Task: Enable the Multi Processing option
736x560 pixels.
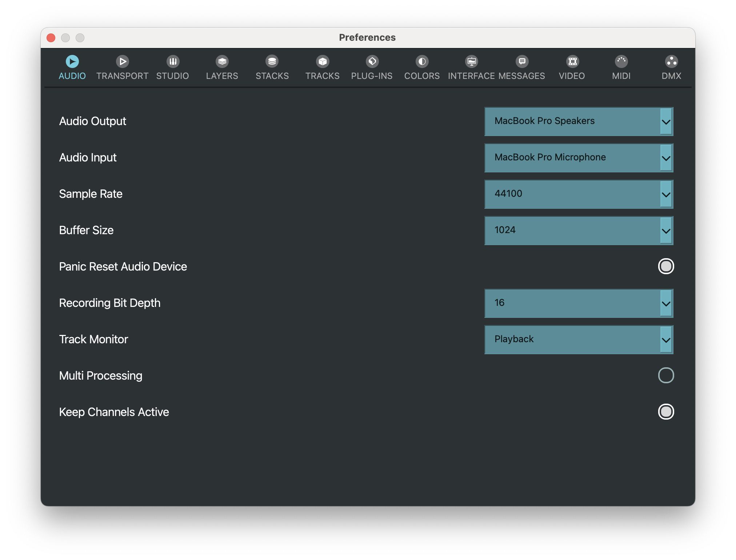Action: click(666, 375)
